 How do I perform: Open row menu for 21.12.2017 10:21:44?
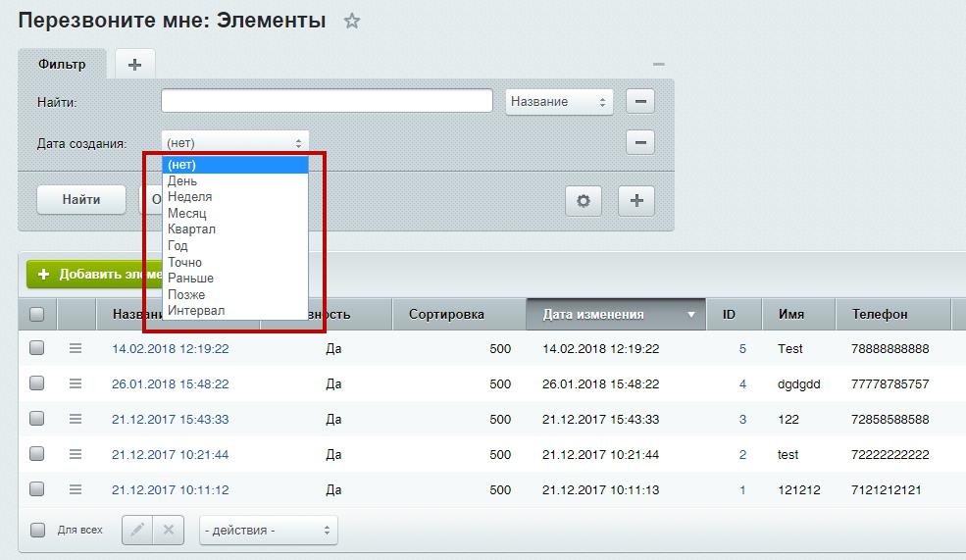click(x=76, y=454)
